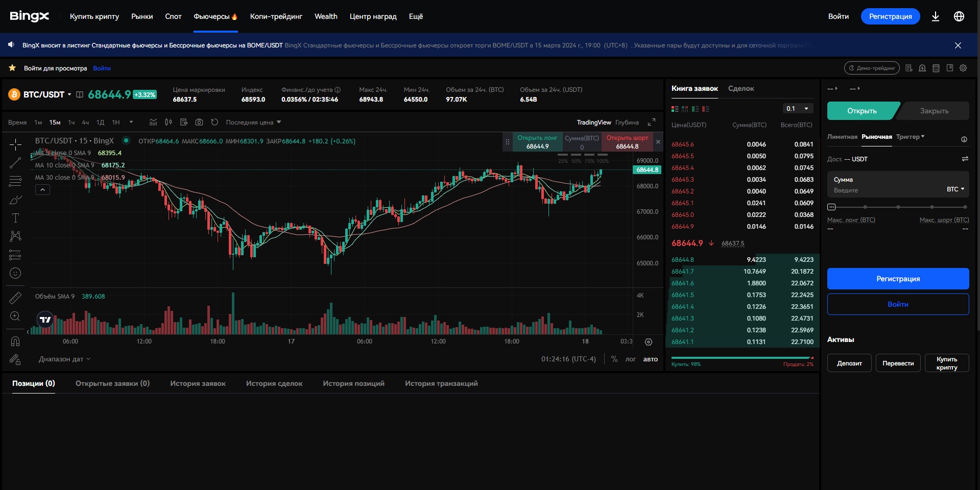Collapse the indicator legend list
Image resolution: width=980 pixels, height=490 pixels.
pyautogui.click(x=42, y=190)
